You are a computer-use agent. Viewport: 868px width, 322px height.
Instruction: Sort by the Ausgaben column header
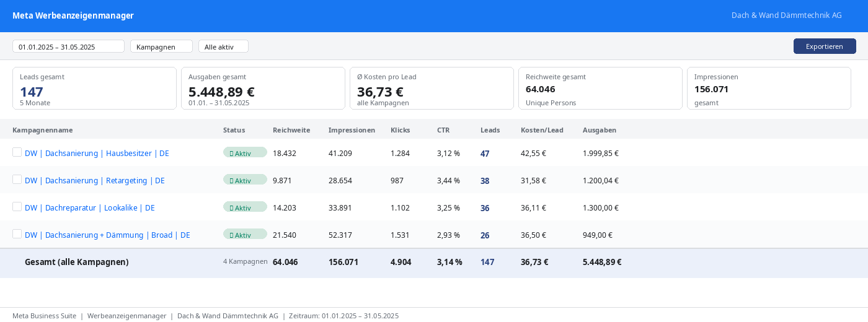point(600,130)
